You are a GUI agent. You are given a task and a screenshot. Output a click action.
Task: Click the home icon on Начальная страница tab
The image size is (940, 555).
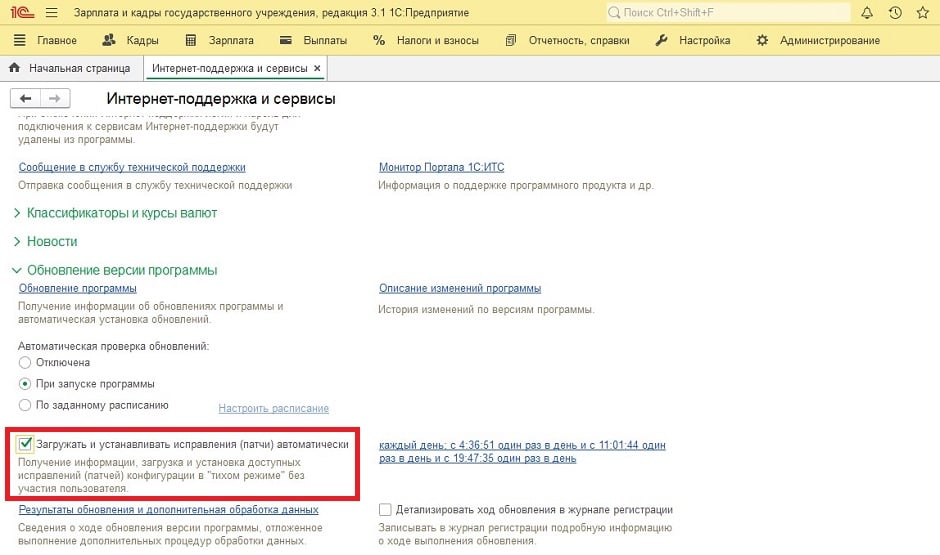[x=14, y=68]
